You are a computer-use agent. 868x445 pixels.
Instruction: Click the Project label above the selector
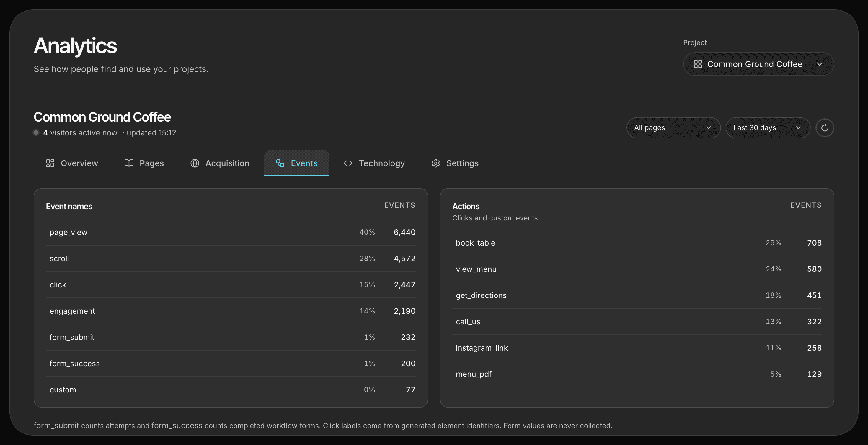[695, 43]
